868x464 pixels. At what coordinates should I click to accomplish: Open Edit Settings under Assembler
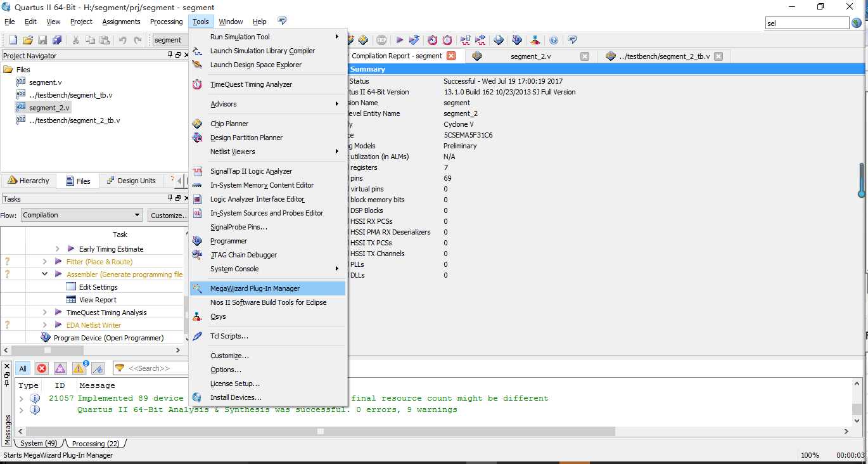coord(98,287)
